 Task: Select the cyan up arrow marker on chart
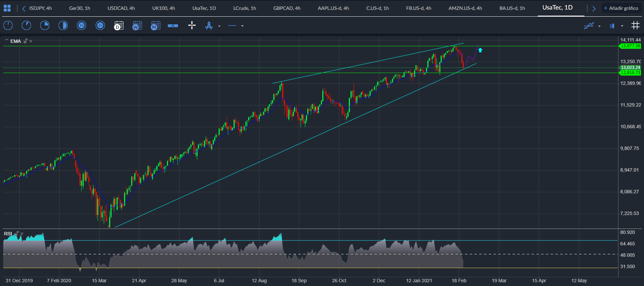[x=480, y=50]
